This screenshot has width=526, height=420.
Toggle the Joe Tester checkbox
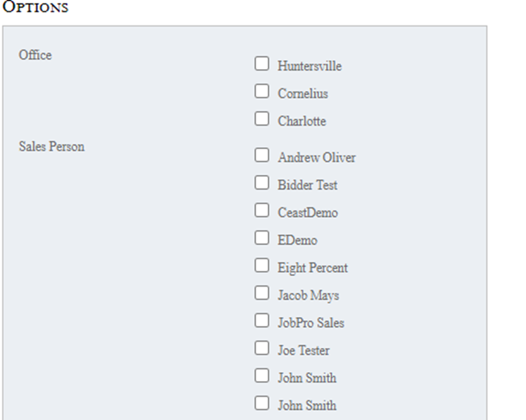coord(262,348)
